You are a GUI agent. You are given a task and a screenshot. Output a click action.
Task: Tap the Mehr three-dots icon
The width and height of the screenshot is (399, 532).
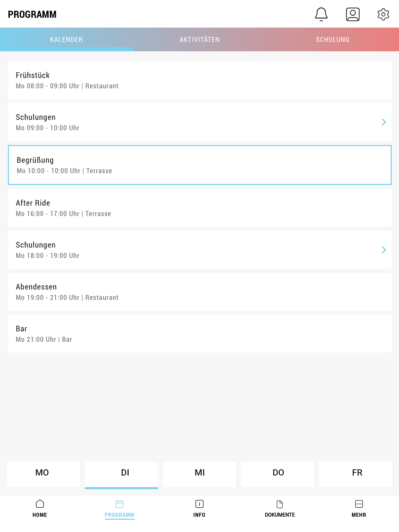click(359, 504)
